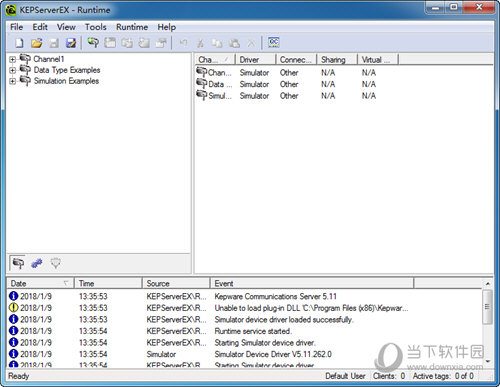Click the New Device toolbar icon
500x387 pixels.
[110, 42]
